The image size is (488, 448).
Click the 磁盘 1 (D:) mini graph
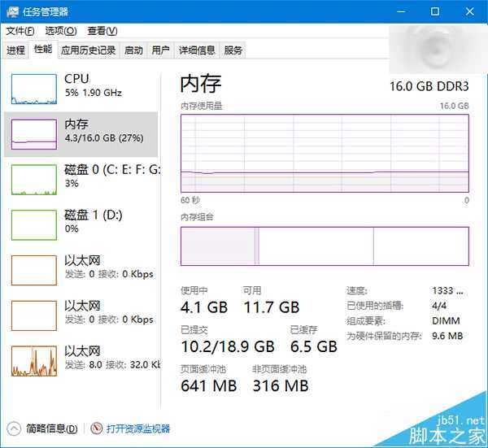tap(34, 225)
